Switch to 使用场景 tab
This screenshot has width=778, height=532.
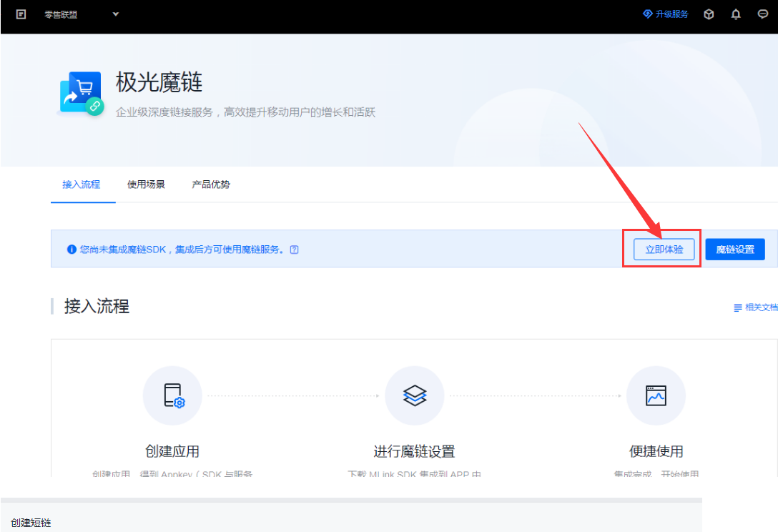(146, 184)
